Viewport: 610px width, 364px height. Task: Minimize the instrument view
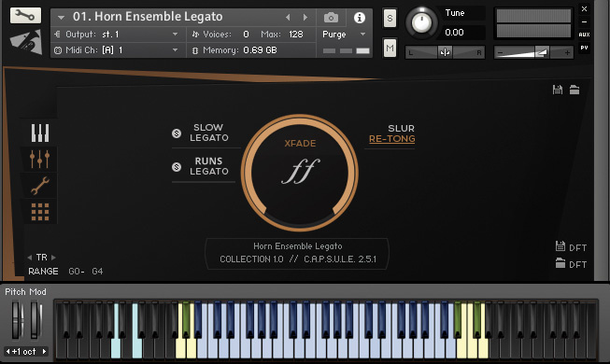pyautogui.click(x=585, y=21)
